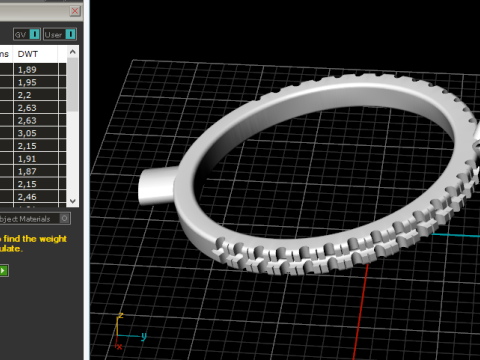Click the weight table scrollbar thumb
480x360 pixels.
point(73,85)
